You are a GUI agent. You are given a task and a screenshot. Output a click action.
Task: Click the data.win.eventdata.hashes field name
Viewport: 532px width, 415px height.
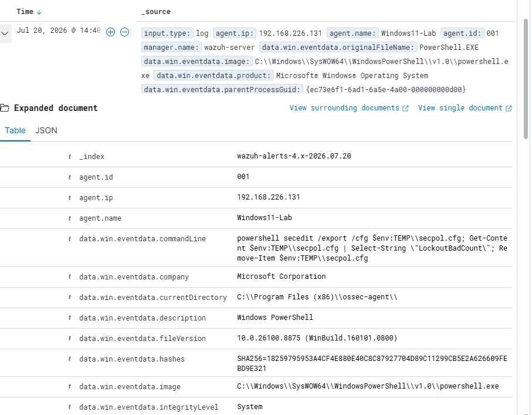point(132,359)
